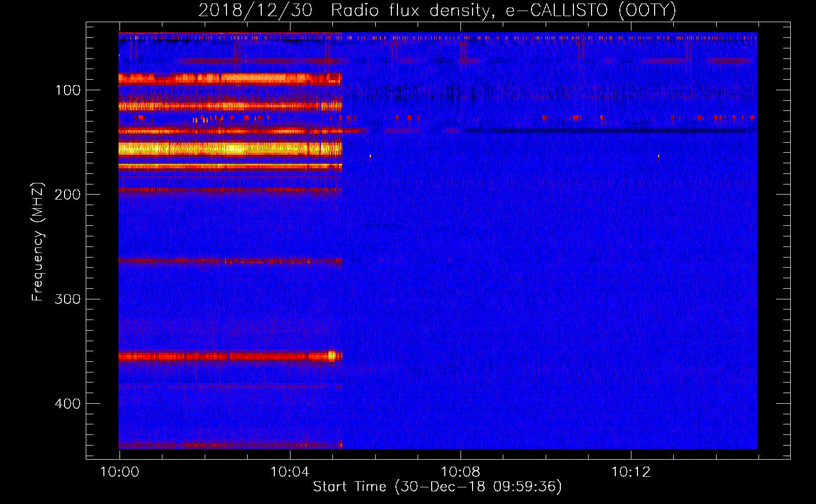
Task: Click the brightest yellow emission band near 155 MHz
Action: pos(230,148)
